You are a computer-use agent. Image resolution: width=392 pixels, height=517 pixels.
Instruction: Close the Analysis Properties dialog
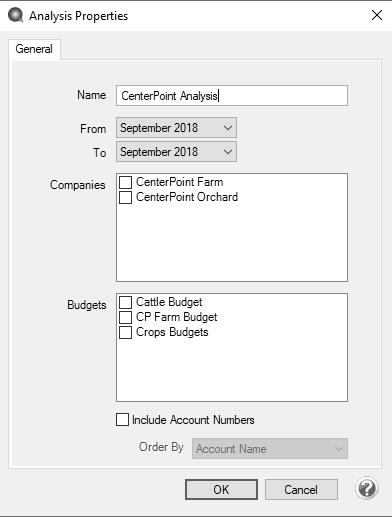[377, 15]
